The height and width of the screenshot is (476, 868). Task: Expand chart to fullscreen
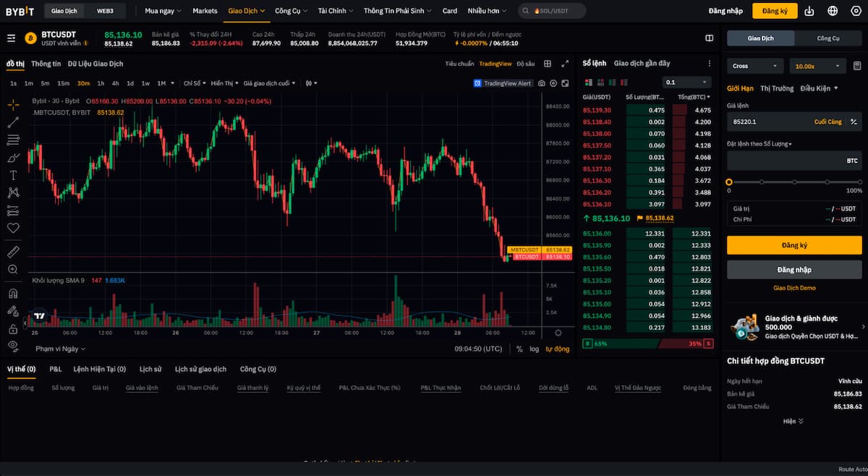point(565,64)
